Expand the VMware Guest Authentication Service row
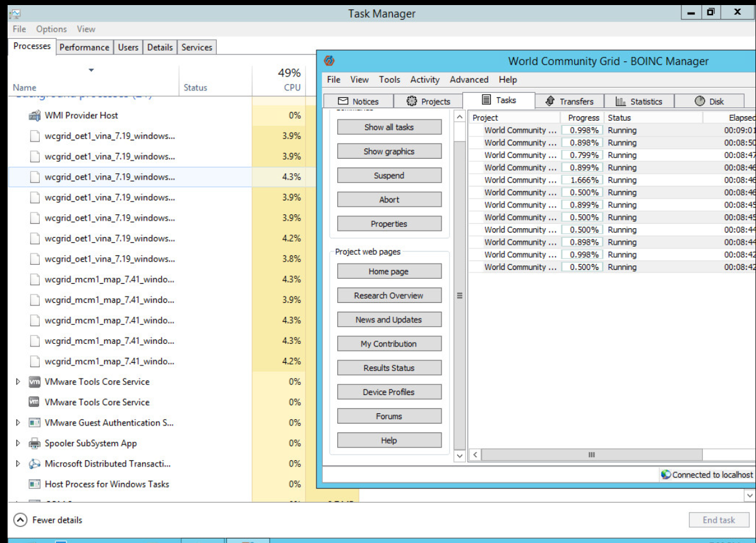The width and height of the screenshot is (756, 543). tap(18, 423)
